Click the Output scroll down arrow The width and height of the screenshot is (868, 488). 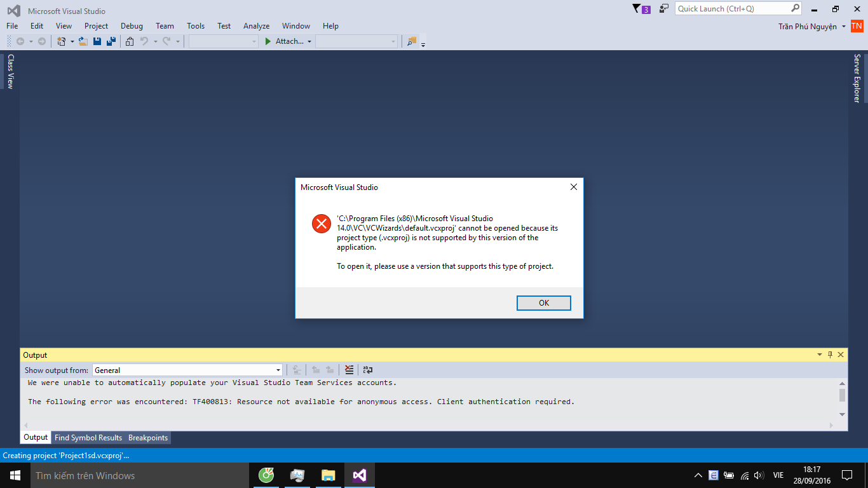point(842,414)
